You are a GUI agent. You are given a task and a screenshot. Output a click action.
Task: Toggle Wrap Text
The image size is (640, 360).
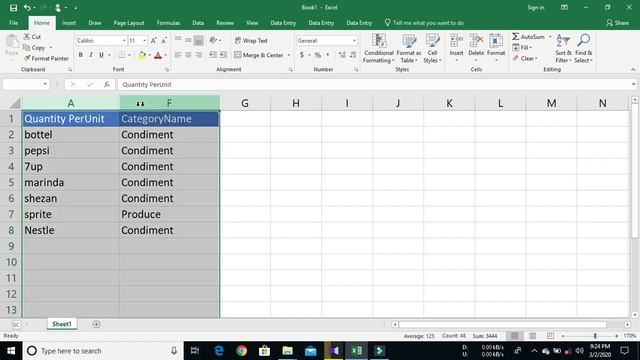click(x=251, y=40)
